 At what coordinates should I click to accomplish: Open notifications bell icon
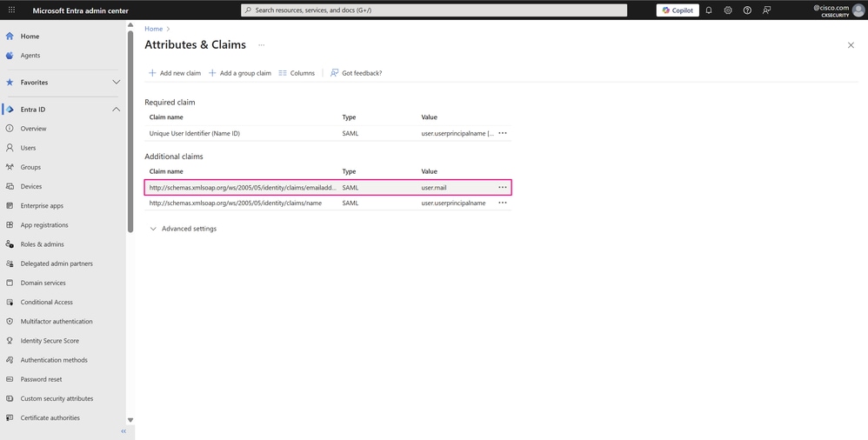709,10
